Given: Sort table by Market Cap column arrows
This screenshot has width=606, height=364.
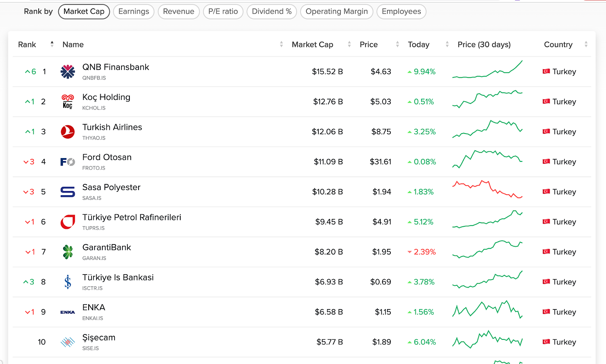Looking at the screenshot, I should 349,44.
